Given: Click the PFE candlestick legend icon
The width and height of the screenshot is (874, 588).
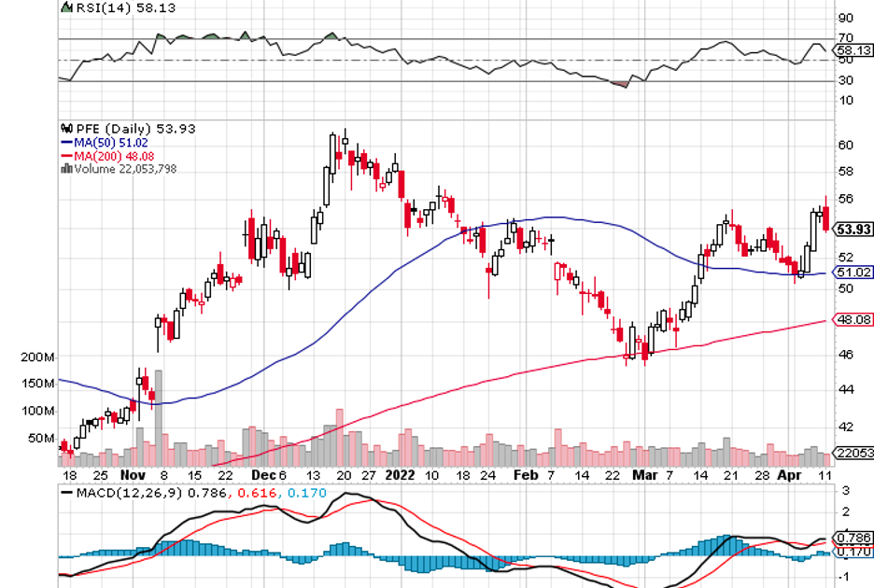Looking at the screenshot, I should (x=65, y=129).
